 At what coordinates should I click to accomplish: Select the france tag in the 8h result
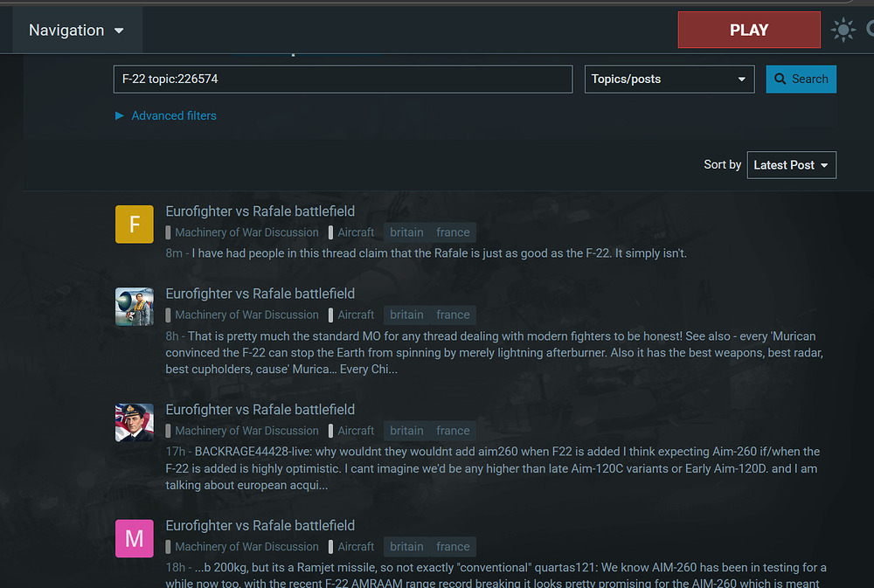tap(453, 315)
